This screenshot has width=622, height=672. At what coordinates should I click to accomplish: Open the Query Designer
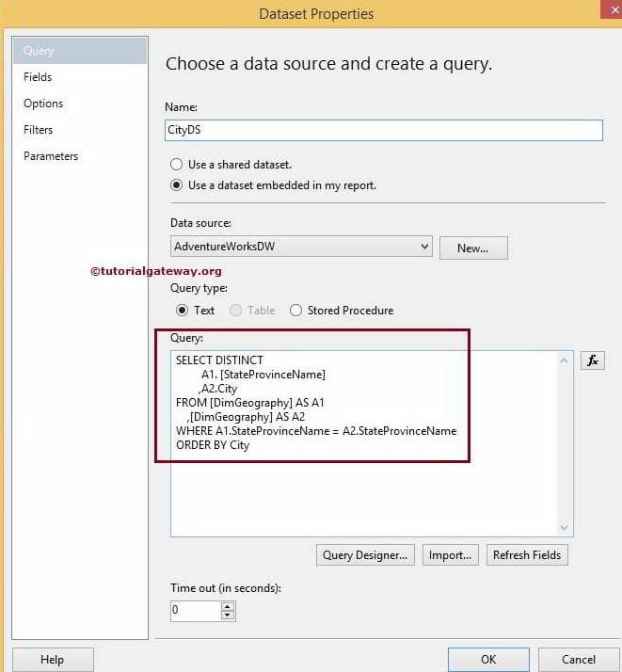click(365, 555)
